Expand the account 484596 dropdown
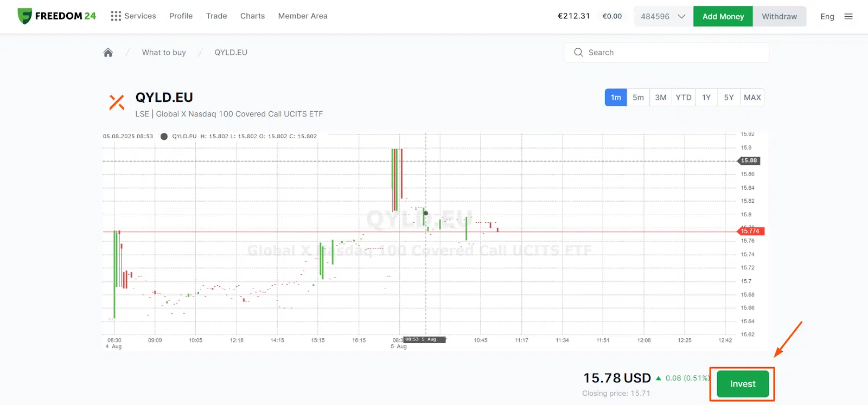This screenshot has width=868, height=405. tap(663, 16)
